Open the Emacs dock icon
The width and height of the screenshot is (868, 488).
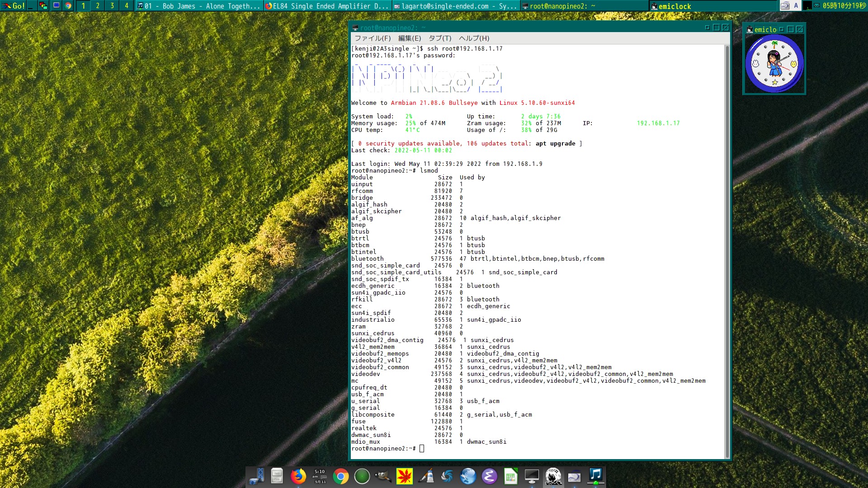tap(489, 476)
